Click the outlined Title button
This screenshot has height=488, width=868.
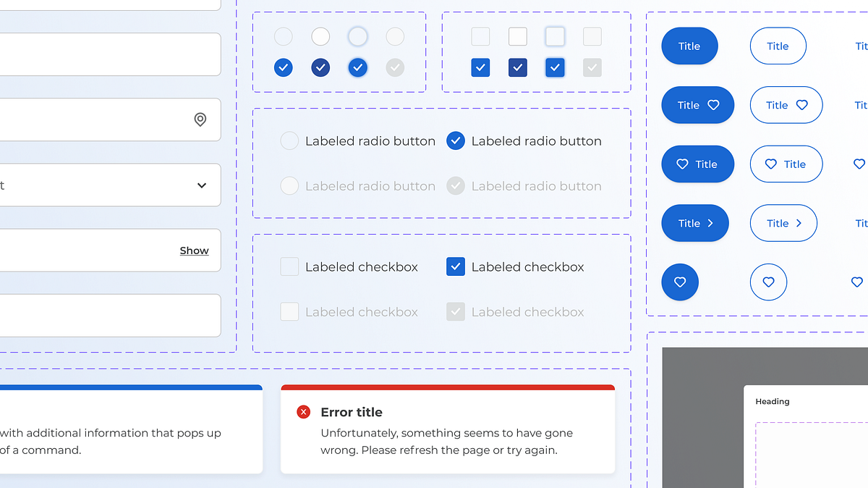[x=778, y=46]
